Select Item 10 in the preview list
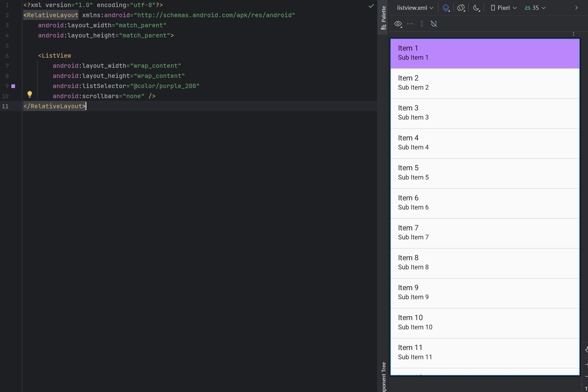This screenshot has height=392, width=588. (x=485, y=323)
